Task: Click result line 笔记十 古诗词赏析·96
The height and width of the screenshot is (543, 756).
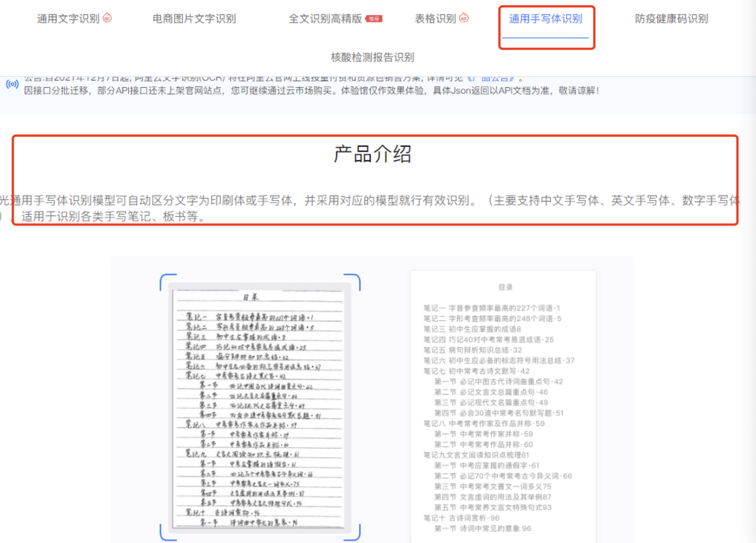Action: coord(461,518)
